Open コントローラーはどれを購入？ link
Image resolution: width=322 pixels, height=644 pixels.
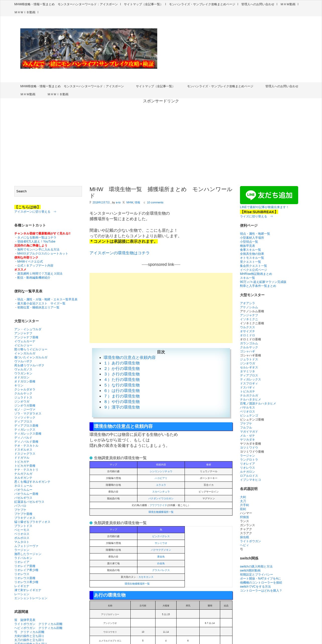(x=261, y=591)
